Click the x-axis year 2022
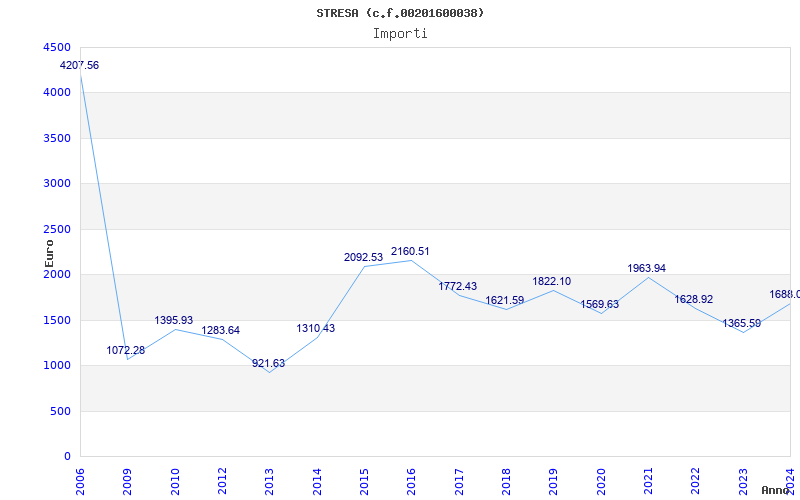The height and width of the screenshot is (500, 800). (x=696, y=481)
